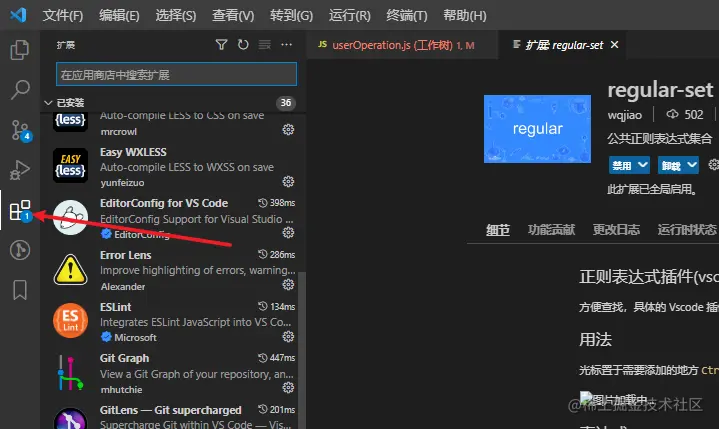Select the 更改日志 changelog tab
Viewport: 719px width, 429px height.
616,229
